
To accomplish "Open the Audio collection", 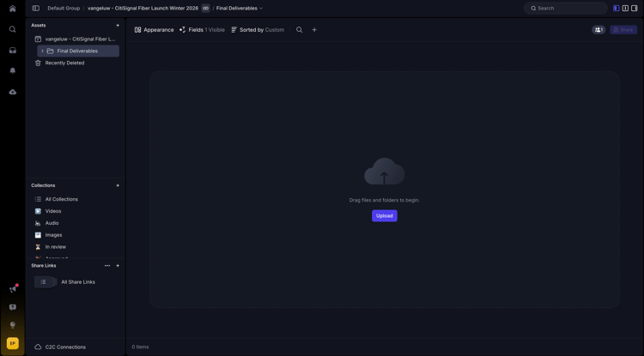I will pyautogui.click(x=52, y=223).
